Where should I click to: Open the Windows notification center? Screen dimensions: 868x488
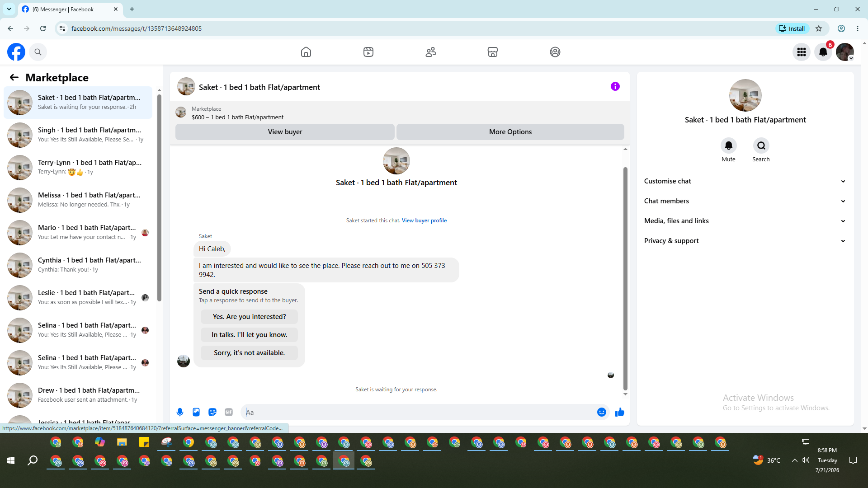[x=853, y=460]
